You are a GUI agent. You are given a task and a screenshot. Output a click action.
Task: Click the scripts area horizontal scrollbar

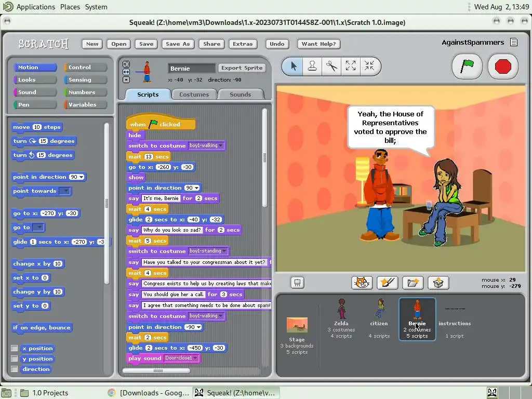(156, 370)
